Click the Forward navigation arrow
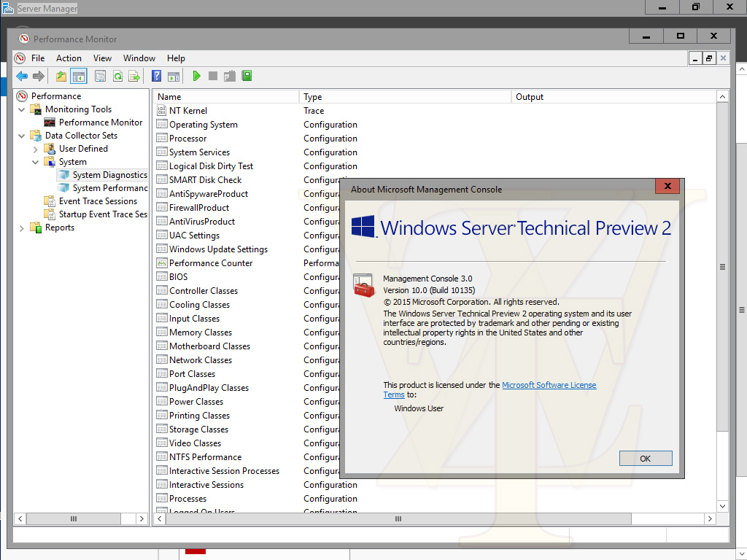The height and width of the screenshot is (560, 747). pyautogui.click(x=39, y=75)
